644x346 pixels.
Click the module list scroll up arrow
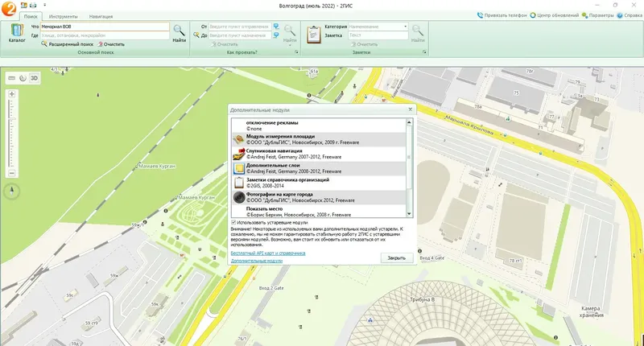click(x=409, y=122)
